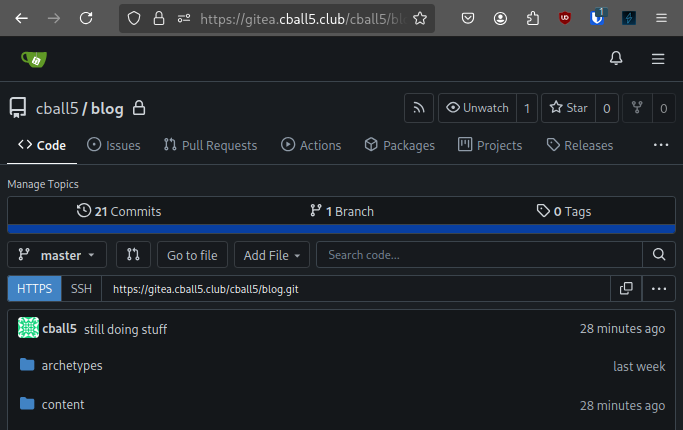Open the notifications bell
The width and height of the screenshot is (683, 430).
coord(616,58)
